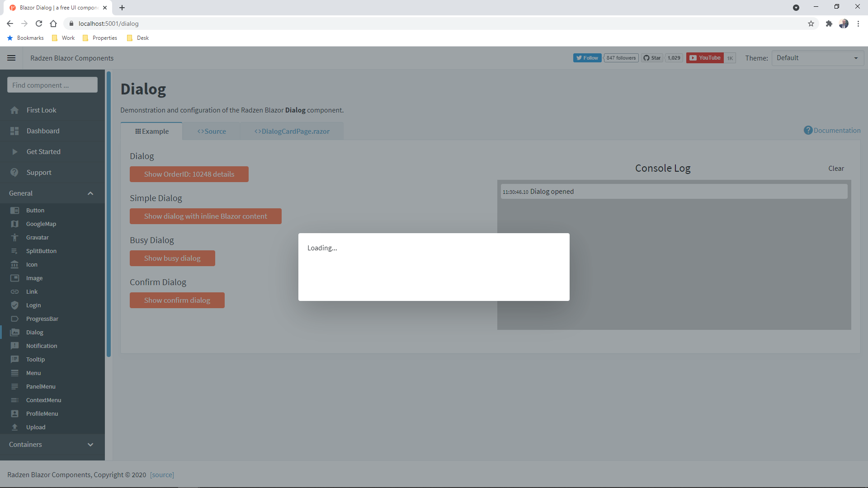
Task: Select the GoogleMap component icon
Action: coord(15,224)
